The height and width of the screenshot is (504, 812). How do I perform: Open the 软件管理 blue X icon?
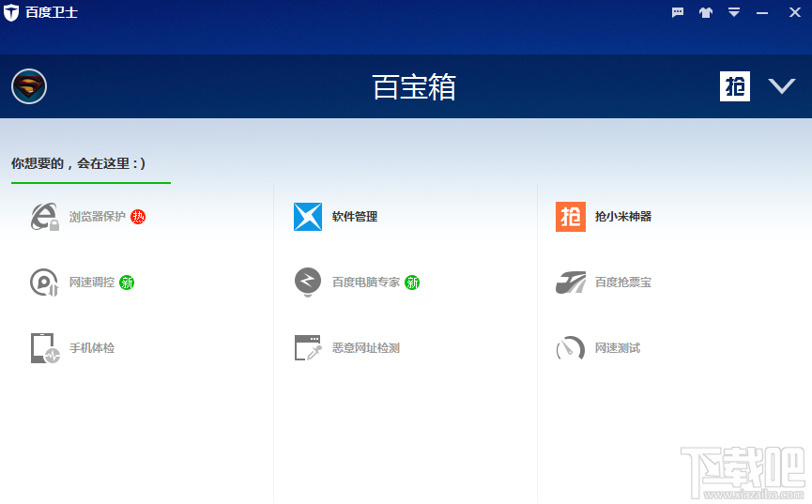pos(308,217)
